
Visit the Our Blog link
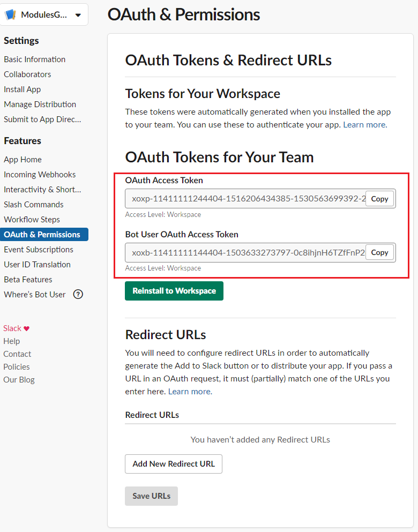[19, 380]
